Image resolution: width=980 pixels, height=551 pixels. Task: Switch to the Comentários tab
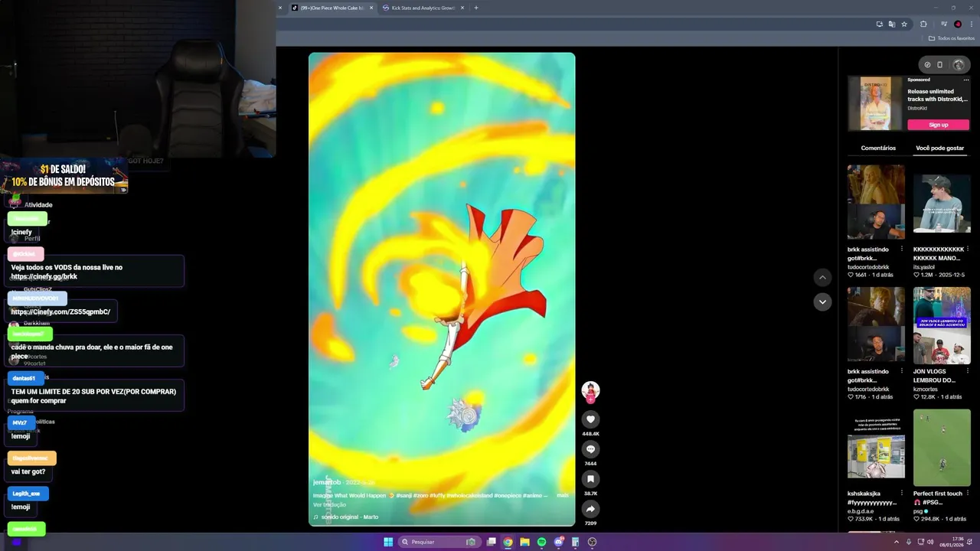pos(878,148)
